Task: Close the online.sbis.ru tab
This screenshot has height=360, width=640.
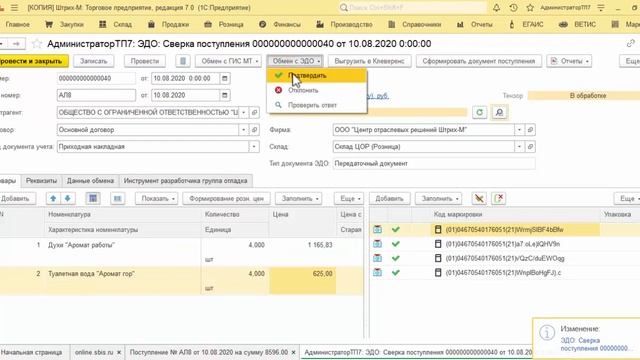Action: (x=119, y=352)
